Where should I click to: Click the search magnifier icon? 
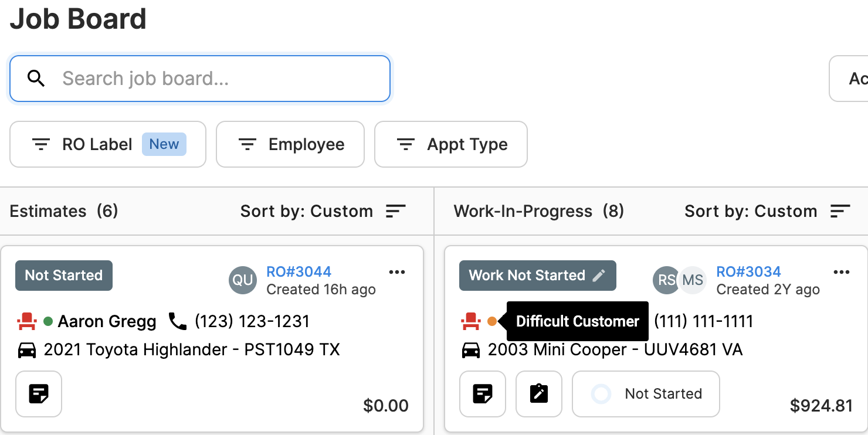(x=36, y=79)
